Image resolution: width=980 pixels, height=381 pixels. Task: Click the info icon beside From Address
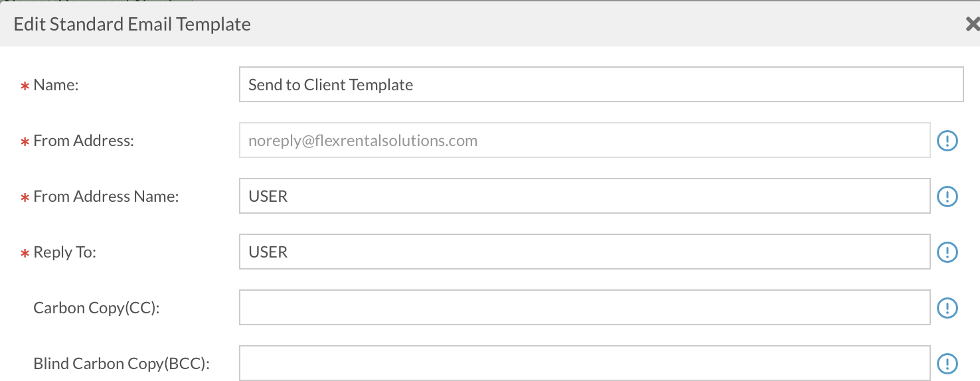click(947, 141)
